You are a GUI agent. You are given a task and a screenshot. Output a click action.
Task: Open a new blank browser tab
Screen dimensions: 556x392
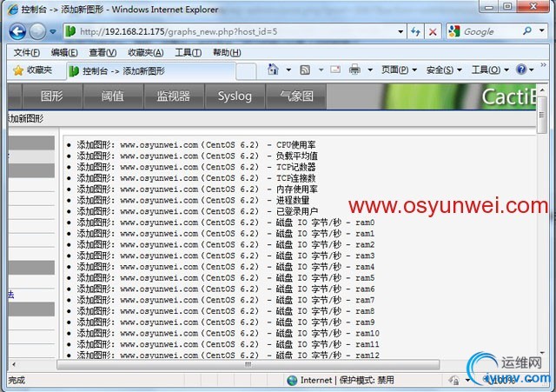pos(246,71)
